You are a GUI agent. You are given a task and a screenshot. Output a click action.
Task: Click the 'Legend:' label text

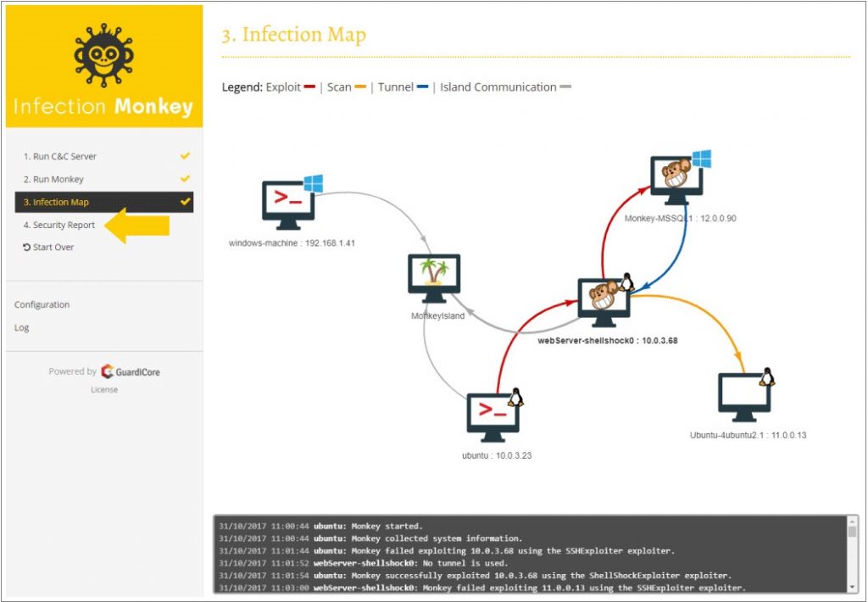click(242, 87)
